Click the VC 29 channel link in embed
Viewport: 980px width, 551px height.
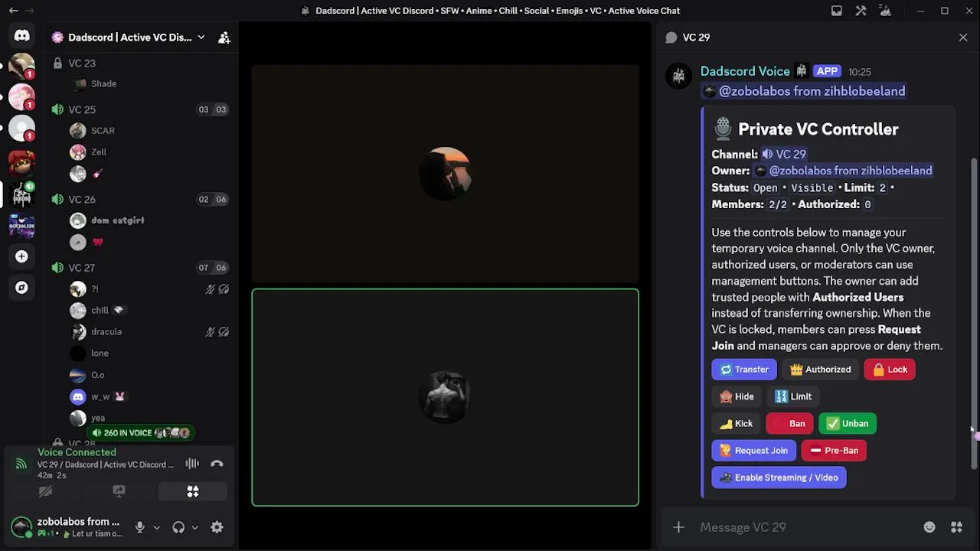[x=784, y=155]
